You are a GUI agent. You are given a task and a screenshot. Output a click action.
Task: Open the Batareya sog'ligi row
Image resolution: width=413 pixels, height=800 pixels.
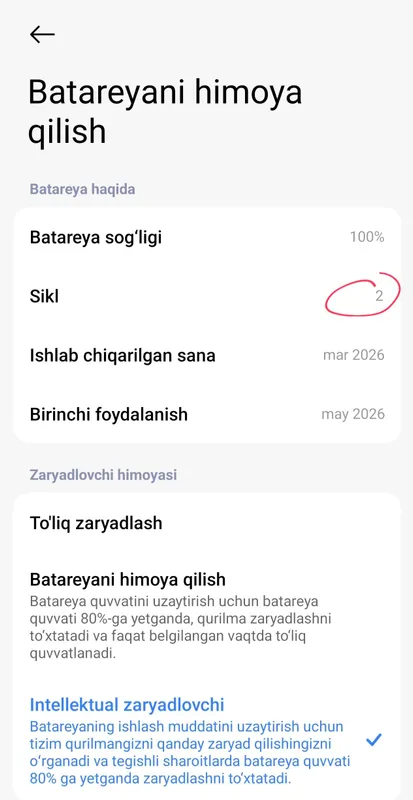point(207,237)
